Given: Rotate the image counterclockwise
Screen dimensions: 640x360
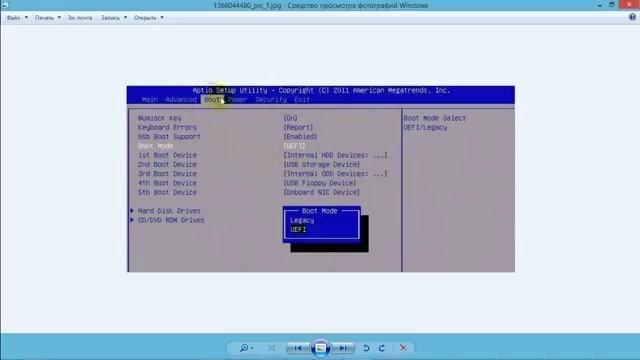Looking at the screenshot, I should [366, 348].
